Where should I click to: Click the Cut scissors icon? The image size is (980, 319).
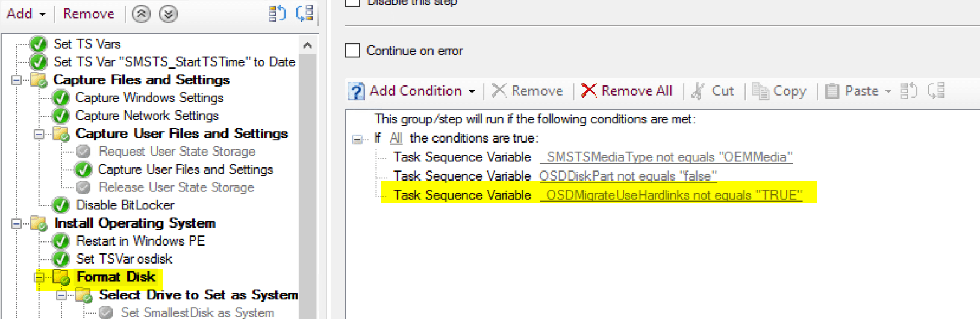[x=698, y=91]
